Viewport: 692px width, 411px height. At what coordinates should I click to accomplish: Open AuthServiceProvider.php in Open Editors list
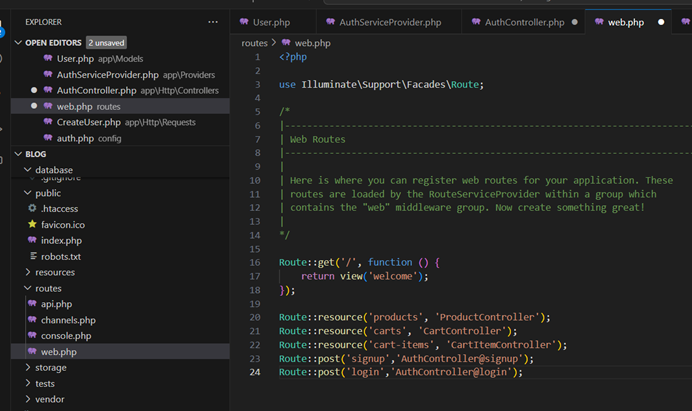pyautogui.click(x=120, y=75)
